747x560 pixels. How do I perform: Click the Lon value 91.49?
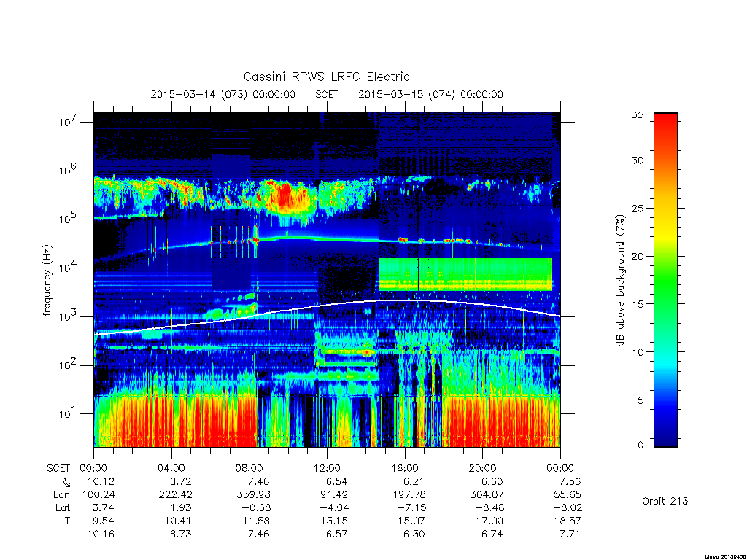click(334, 495)
